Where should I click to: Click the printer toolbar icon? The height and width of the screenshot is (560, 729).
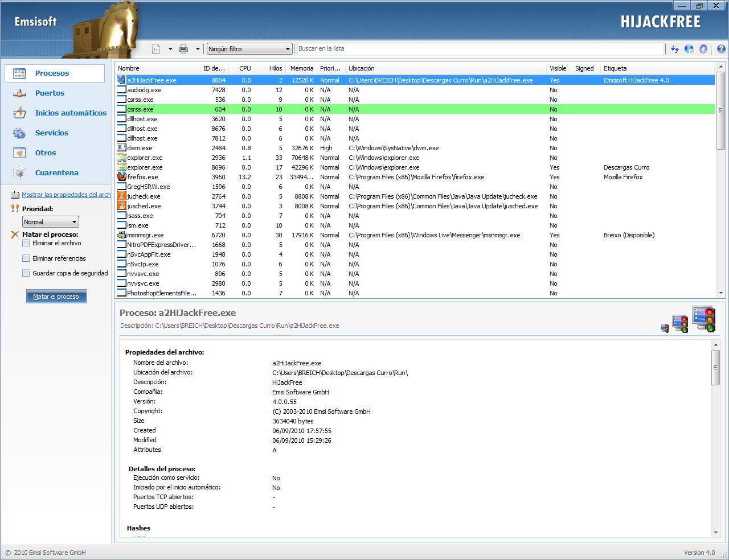pyautogui.click(x=183, y=49)
